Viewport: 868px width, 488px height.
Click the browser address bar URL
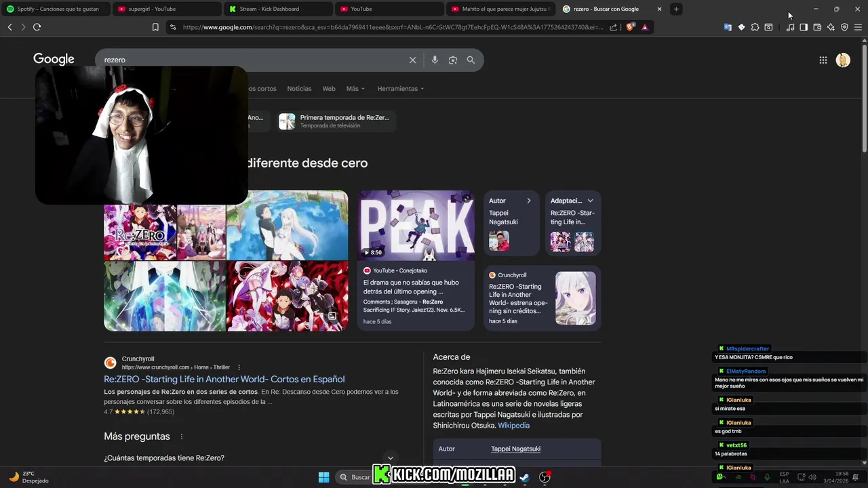pos(393,27)
